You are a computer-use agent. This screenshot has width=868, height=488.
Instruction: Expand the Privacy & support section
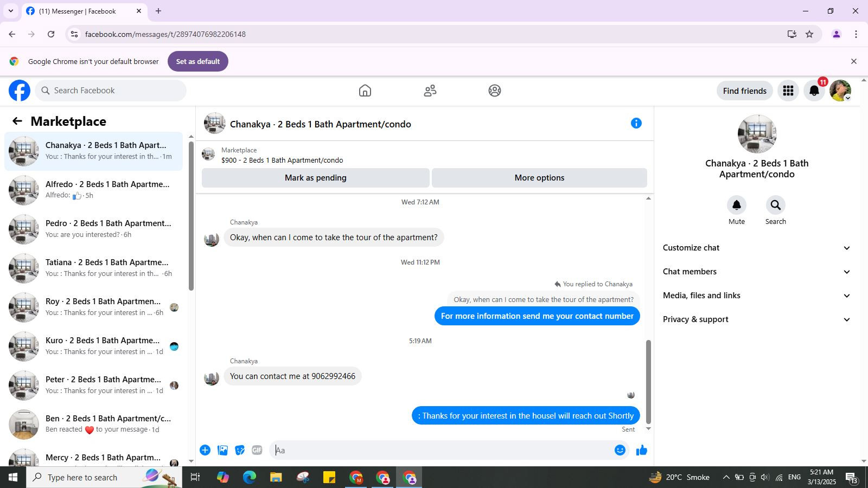(756, 319)
